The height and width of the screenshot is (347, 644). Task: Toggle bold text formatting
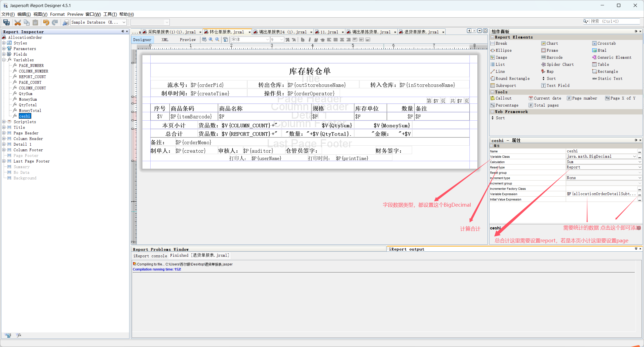coord(303,40)
